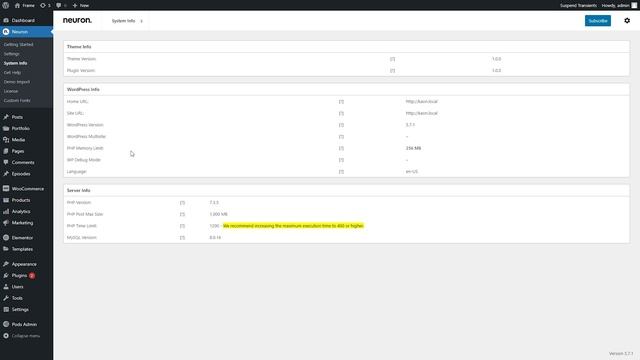Open the Howdy, admin account menu
This screenshot has width=640, height=360.
[619, 5]
